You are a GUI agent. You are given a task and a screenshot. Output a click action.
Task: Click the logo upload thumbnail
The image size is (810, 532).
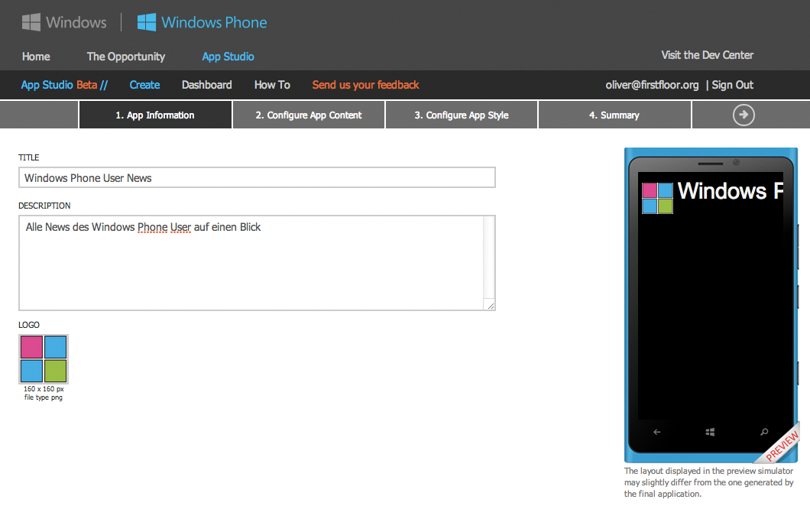click(44, 359)
